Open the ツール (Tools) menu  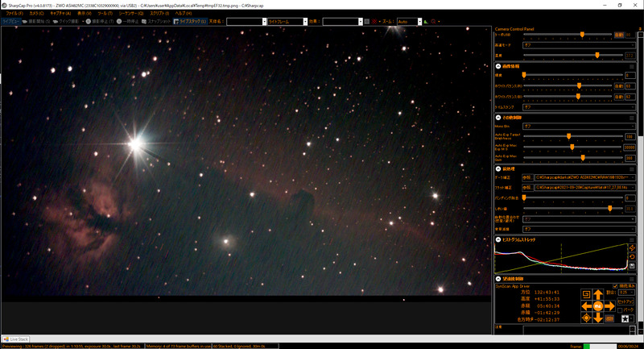click(x=105, y=13)
